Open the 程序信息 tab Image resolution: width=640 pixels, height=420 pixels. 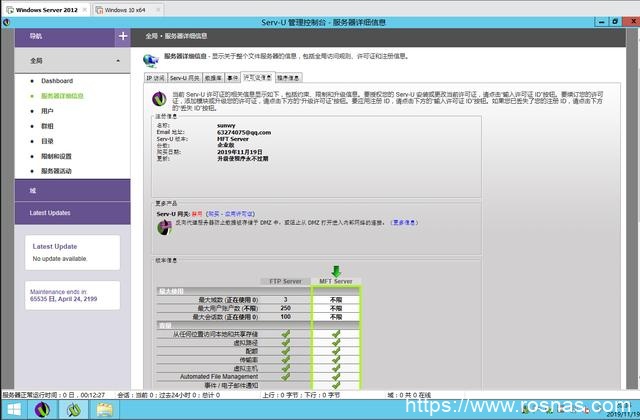289,78
